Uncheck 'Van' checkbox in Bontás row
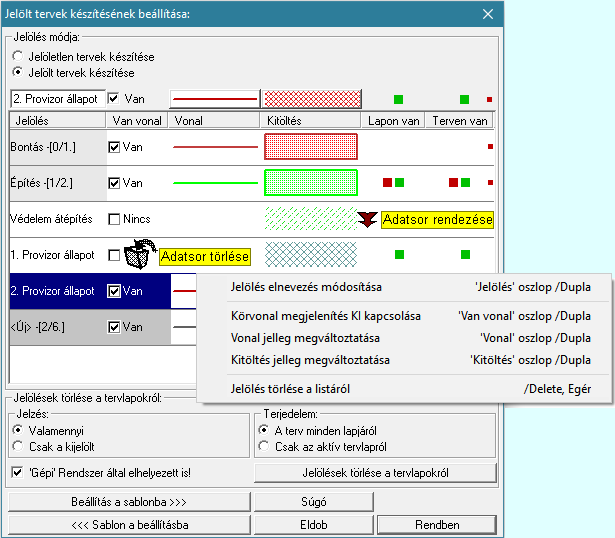The height and width of the screenshot is (538, 615). (115, 147)
